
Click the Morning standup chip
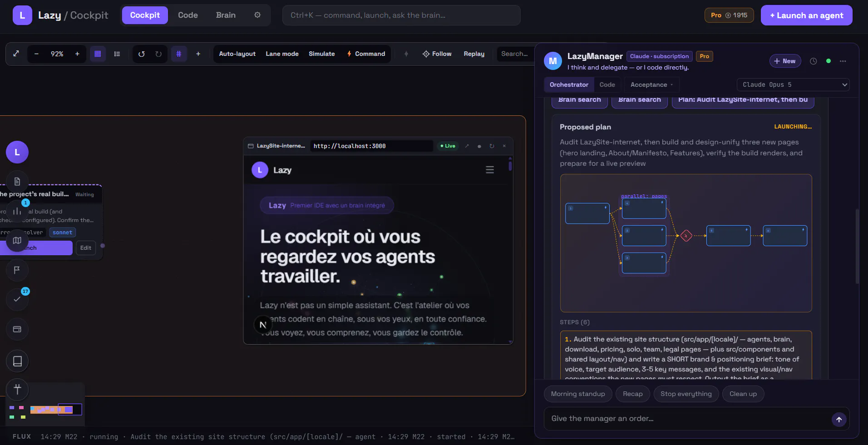[578, 394]
